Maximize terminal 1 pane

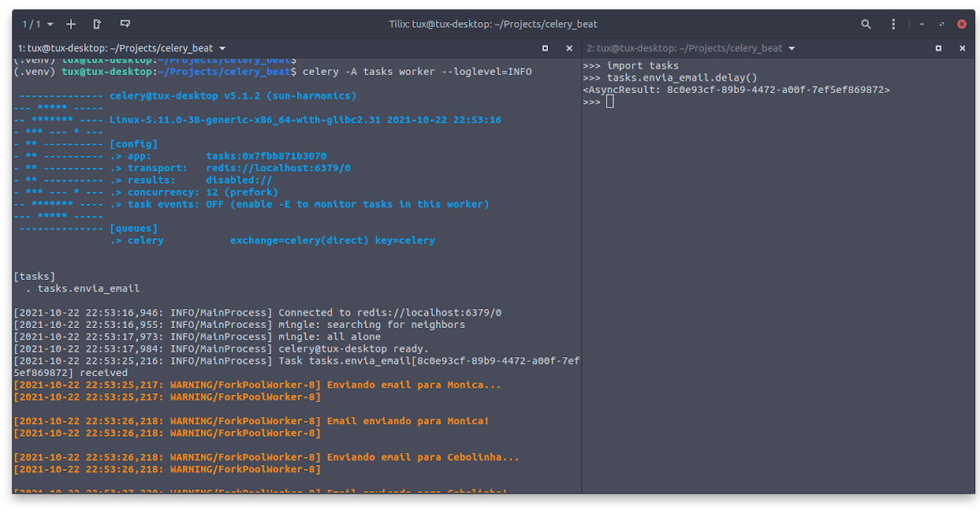tap(545, 48)
